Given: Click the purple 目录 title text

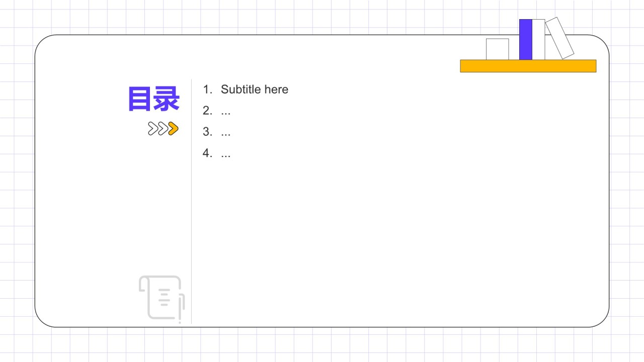Looking at the screenshot, I should pos(153,99).
